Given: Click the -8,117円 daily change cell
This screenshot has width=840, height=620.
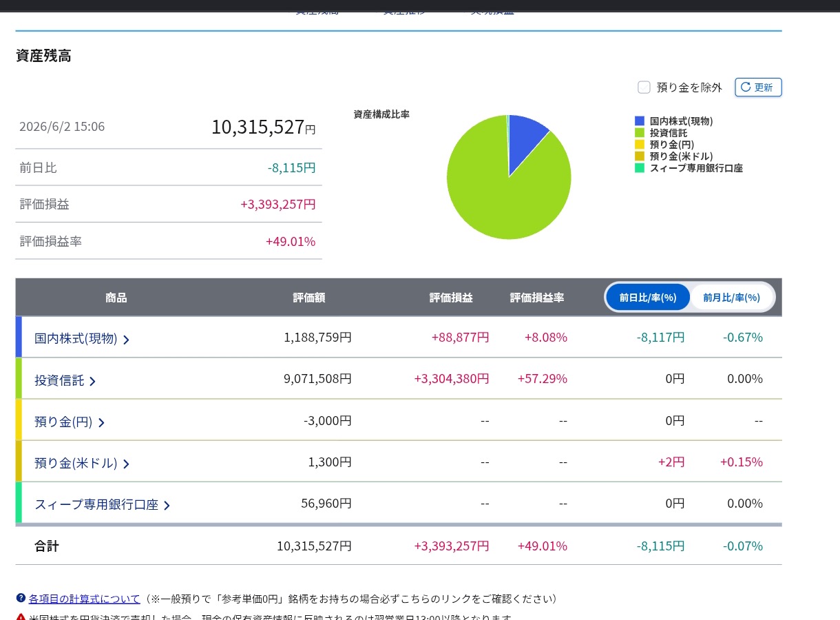Looking at the screenshot, I should 661,338.
